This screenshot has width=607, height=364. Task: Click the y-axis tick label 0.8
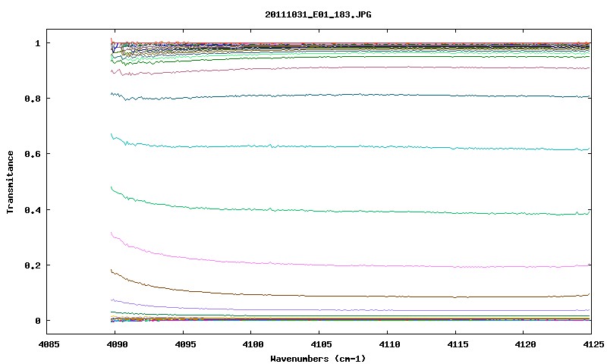33,99
